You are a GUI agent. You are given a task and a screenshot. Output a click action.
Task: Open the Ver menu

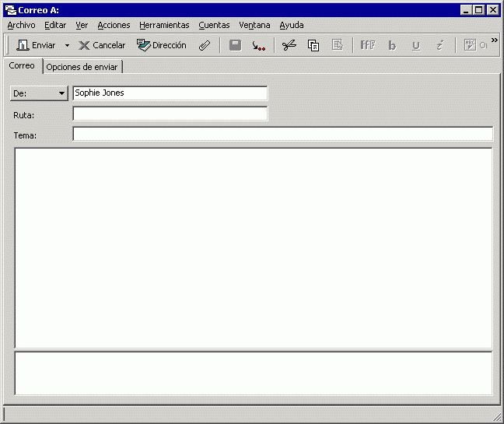[82, 25]
